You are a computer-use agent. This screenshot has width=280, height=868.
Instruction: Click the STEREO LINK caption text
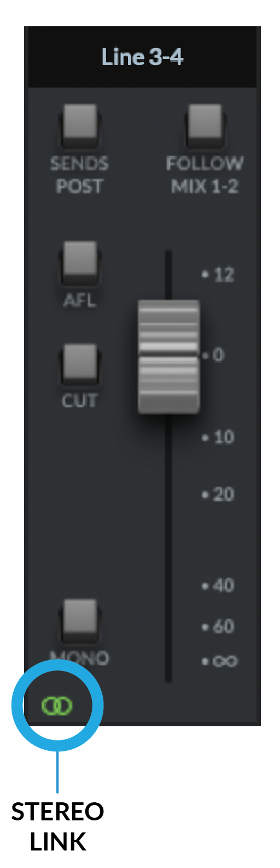coord(57,826)
